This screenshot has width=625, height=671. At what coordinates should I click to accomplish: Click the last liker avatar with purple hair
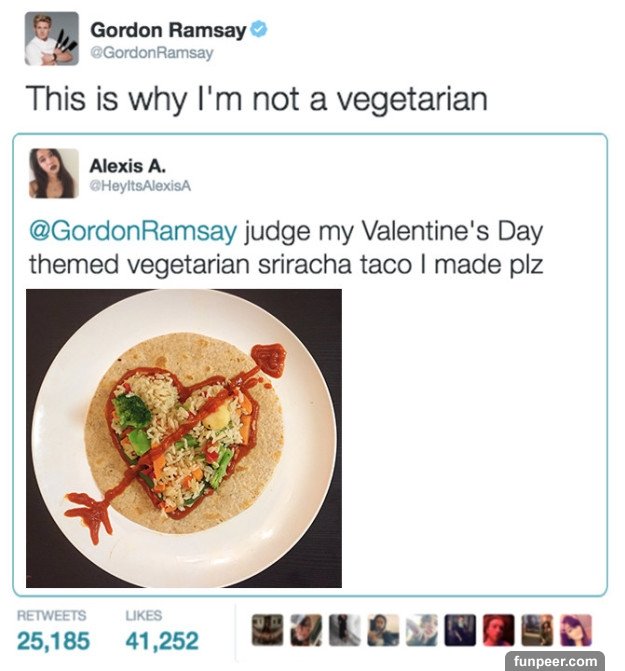pyautogui.click(x=575, y=630)
